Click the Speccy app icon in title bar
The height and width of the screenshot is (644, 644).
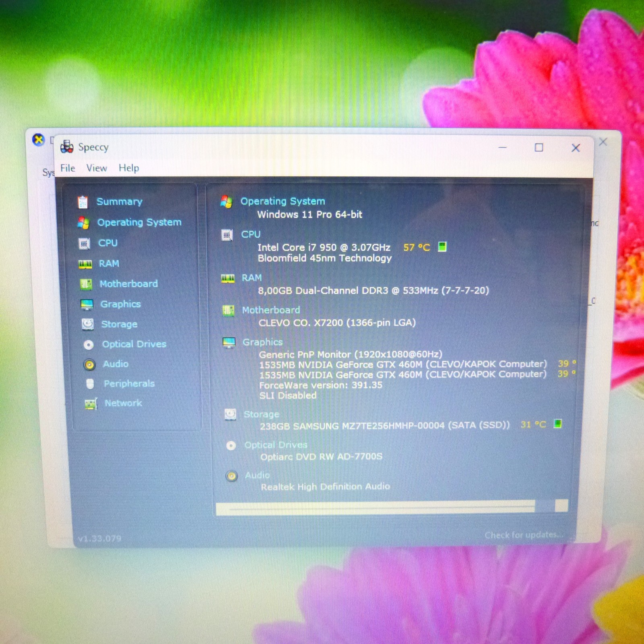pyautogui.click(x=67, y=147)
